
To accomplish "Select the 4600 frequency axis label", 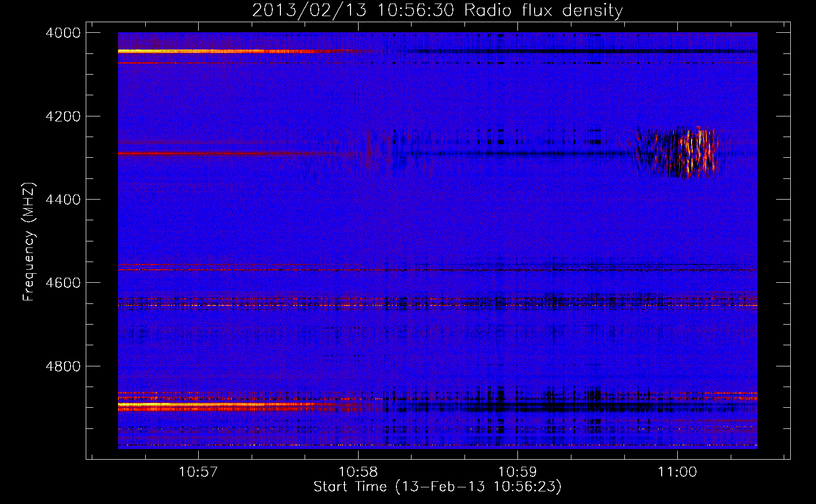I will [63, 283].
